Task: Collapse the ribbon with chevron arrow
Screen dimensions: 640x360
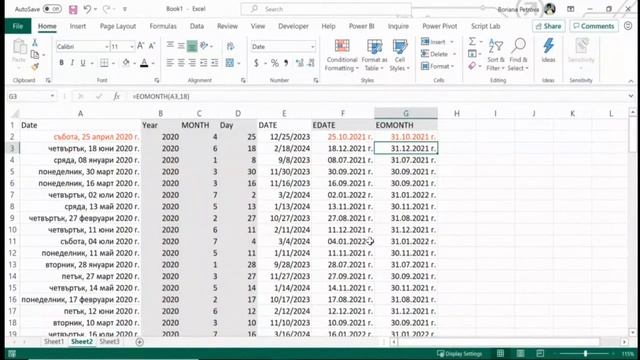Action: coord(631,81)
